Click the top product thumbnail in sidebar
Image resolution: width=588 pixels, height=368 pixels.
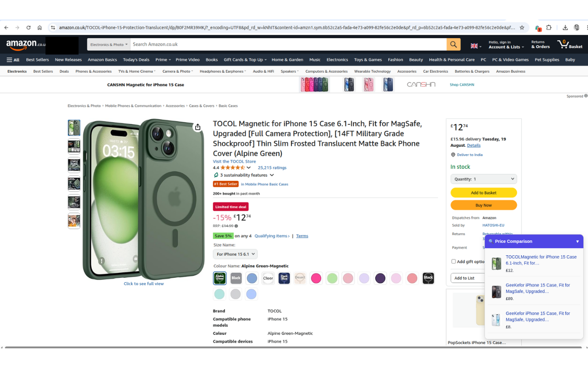click(74, 127)
